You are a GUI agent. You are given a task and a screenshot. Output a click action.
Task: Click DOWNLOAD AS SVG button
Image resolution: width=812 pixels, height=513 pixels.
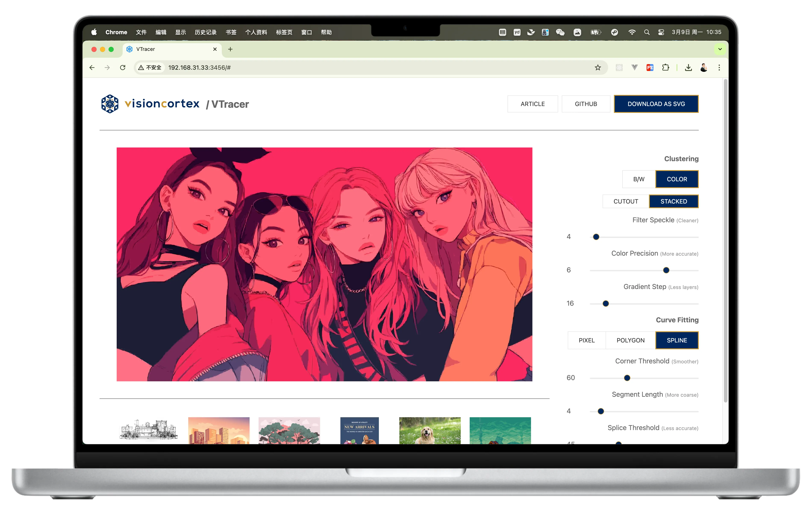coord(656,104)
